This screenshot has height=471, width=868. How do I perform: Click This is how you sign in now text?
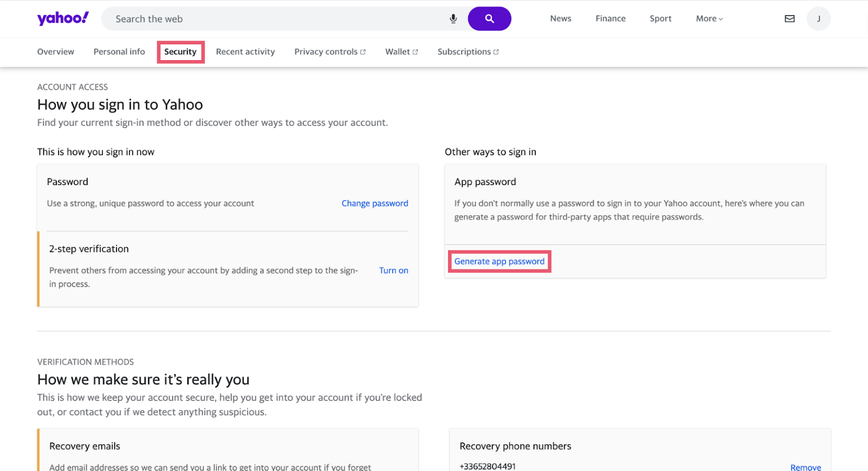click(x=95, y=152)
